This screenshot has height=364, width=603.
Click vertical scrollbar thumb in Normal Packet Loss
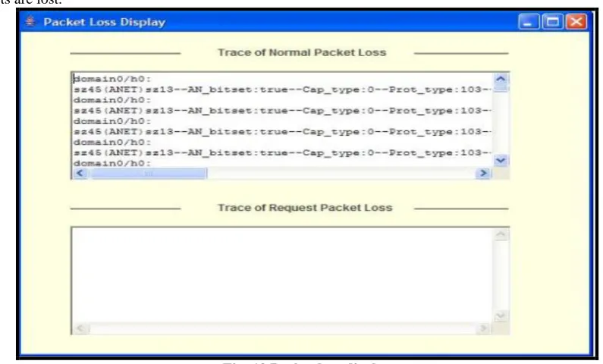pyautogui.click(x=501, y=89)
